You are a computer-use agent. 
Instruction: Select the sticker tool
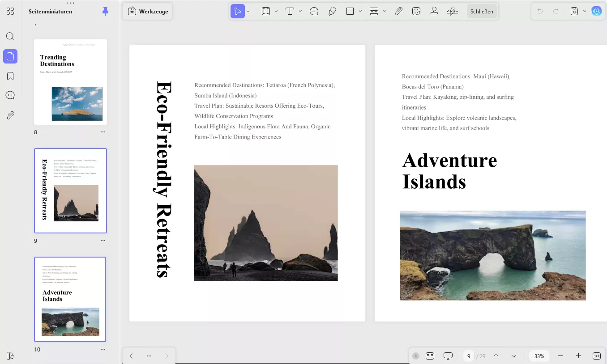[x=416, y=12]
